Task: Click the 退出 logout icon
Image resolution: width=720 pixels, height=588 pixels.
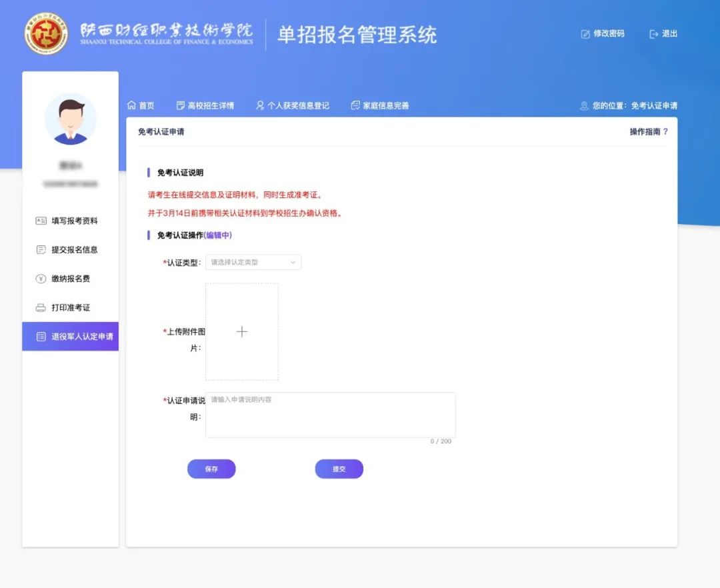Action: click(653, 34)
